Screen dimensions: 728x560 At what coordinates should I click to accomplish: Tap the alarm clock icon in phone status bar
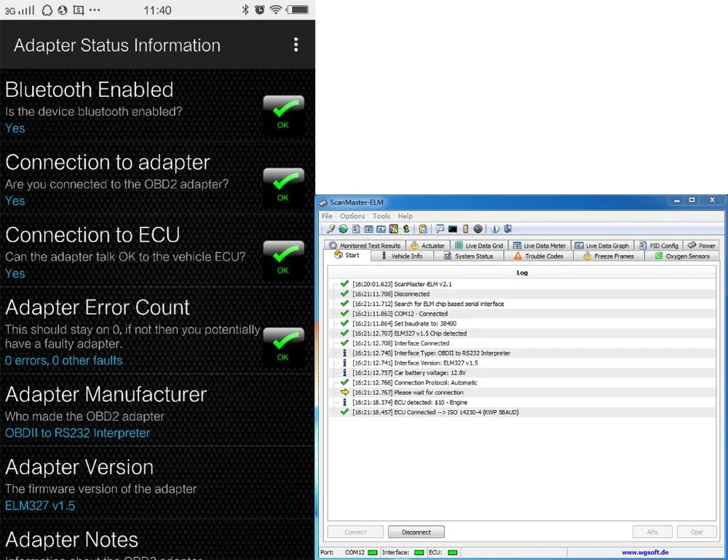click(260, 9)
